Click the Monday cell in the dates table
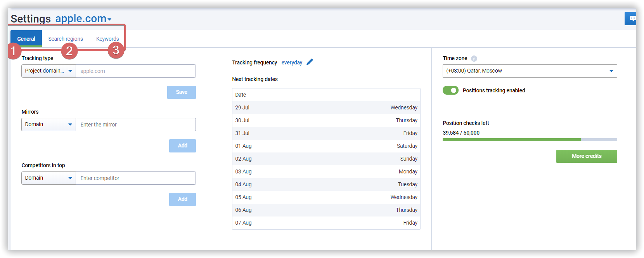The image size is (644, 258). pos(408,171)
